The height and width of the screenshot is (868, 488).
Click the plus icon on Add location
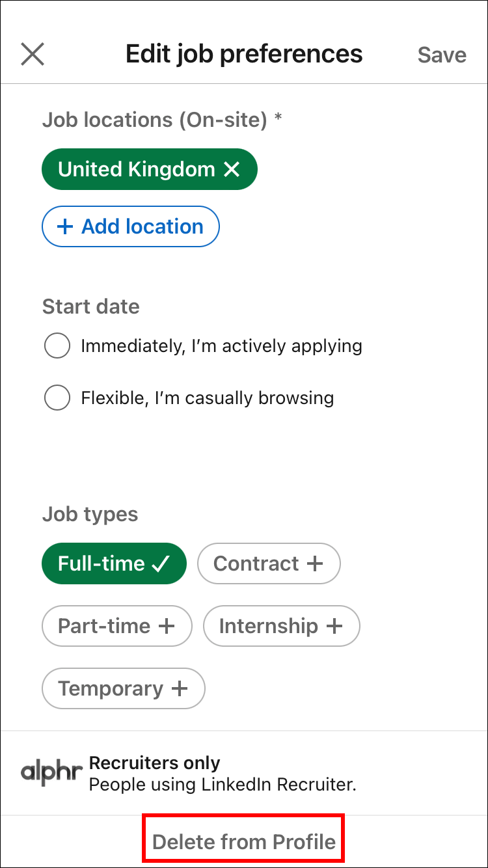point(65,226)
